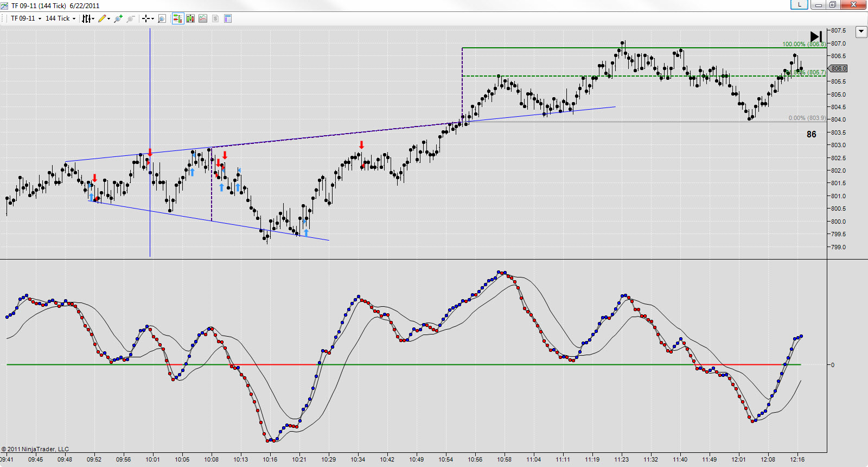Select the 100.00% (806.8) Fibonacci label
This screenshot has width=868, height=467.
coord(803,44)
